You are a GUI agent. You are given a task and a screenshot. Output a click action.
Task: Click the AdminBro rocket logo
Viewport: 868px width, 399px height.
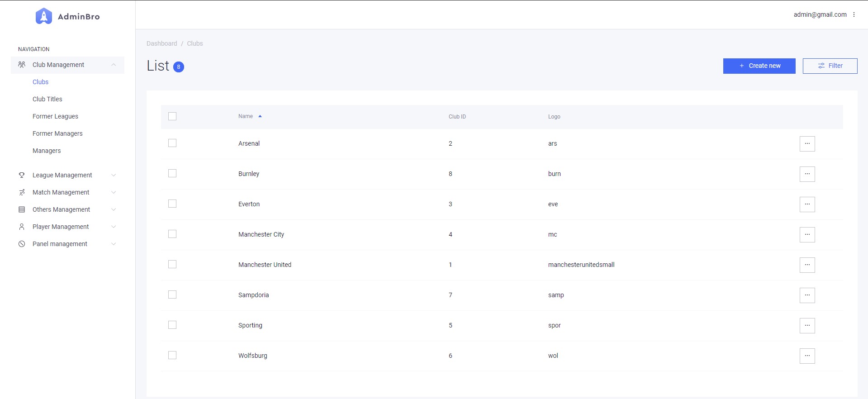pos(44,16)
